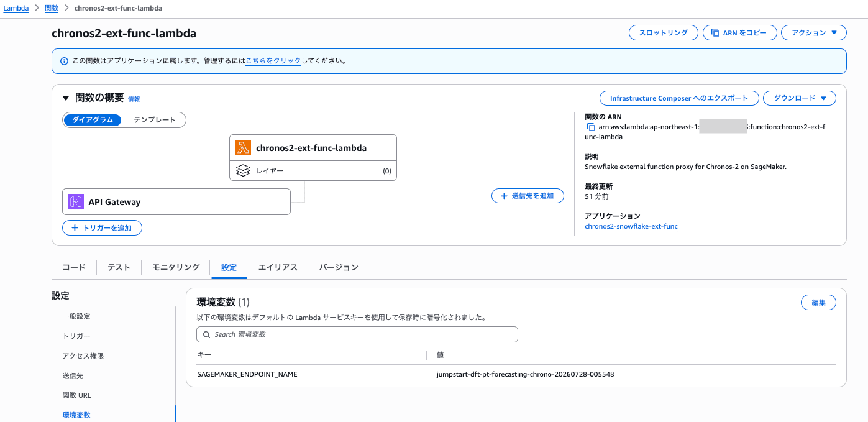868x422 pixels.
Task: Copy function ARN via copy icon
Action: (591, 127)
